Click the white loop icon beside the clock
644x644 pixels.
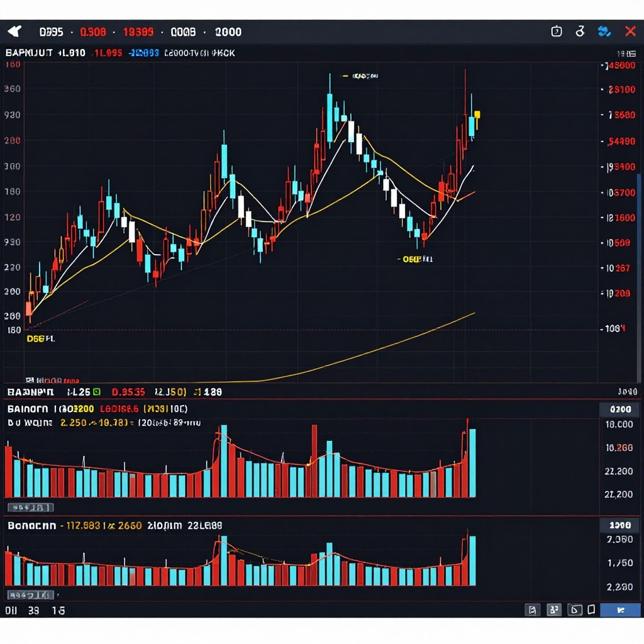[x=580, y=31]
